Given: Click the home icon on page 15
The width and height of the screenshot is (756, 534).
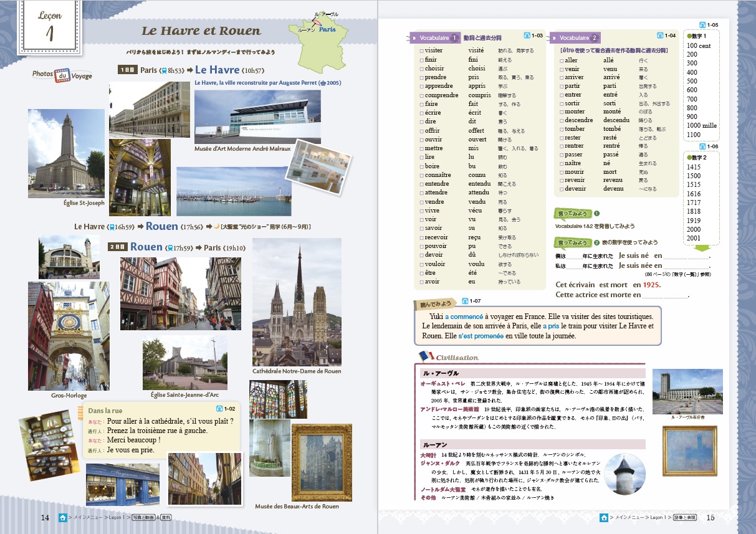Looking at the screenshot, I should tap(605, 516).
